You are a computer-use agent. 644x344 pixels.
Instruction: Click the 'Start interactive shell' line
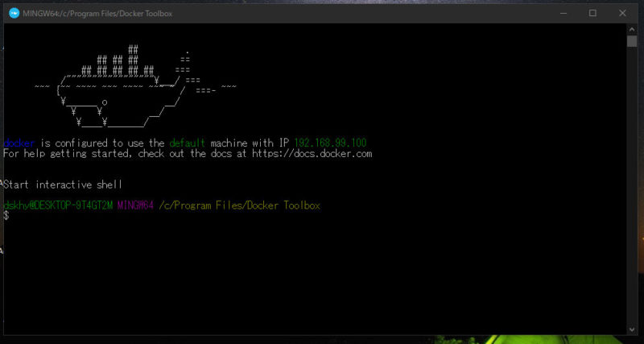(x=63, y=184)
